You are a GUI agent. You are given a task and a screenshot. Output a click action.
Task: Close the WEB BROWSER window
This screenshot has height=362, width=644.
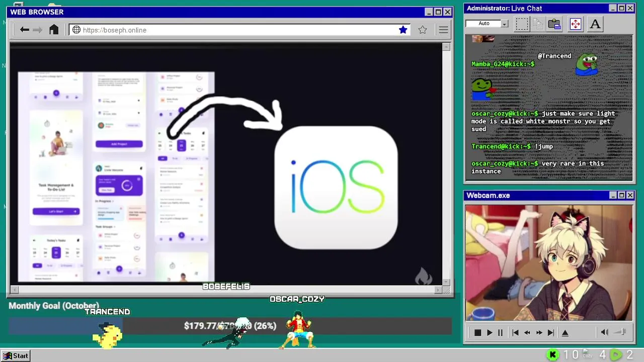point(447,12)
